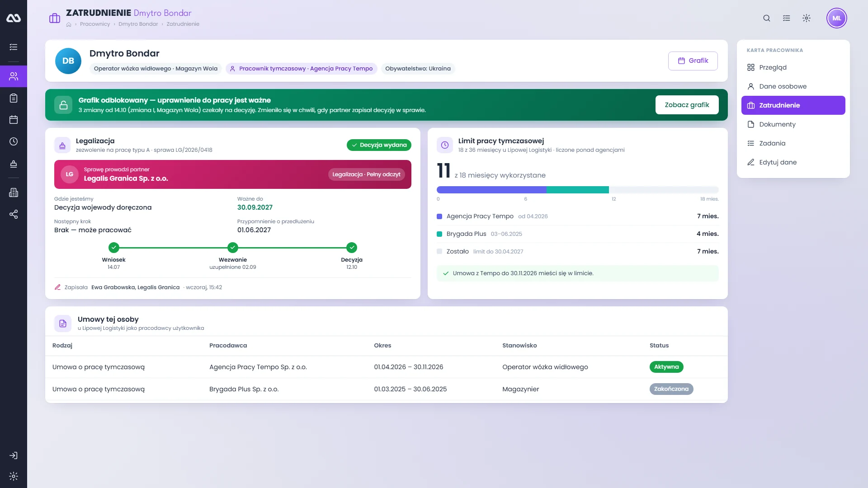The height and width of the screenshot is (488, 868).
Task: Open the share network icon in sidebar
Action: click(14, 214)
